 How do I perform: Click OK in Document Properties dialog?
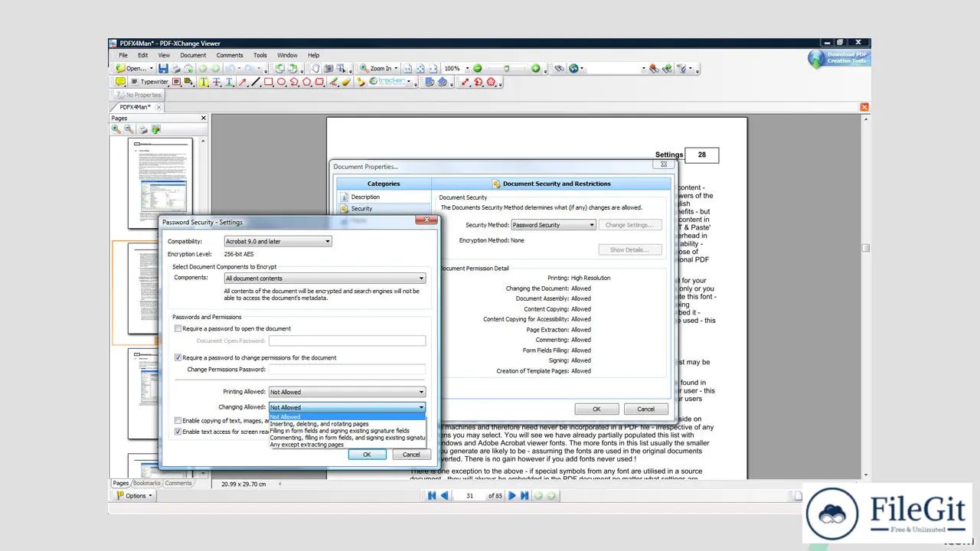coord(596,409)
